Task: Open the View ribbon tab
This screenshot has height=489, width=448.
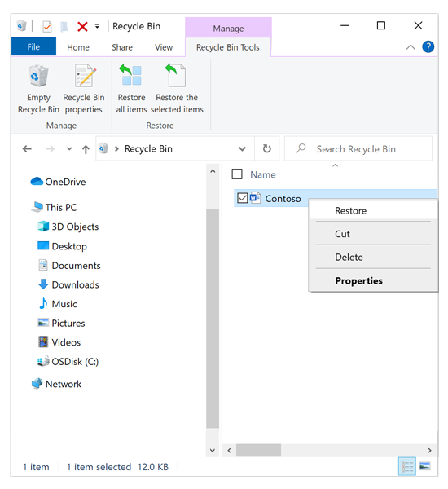Action: (x=164, y=47)
